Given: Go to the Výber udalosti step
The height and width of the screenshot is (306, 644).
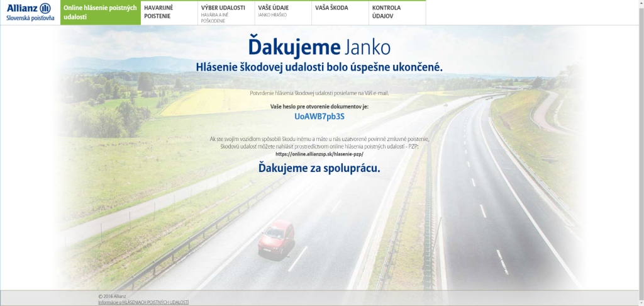Looking at the screenshot, I should [223, 13].
